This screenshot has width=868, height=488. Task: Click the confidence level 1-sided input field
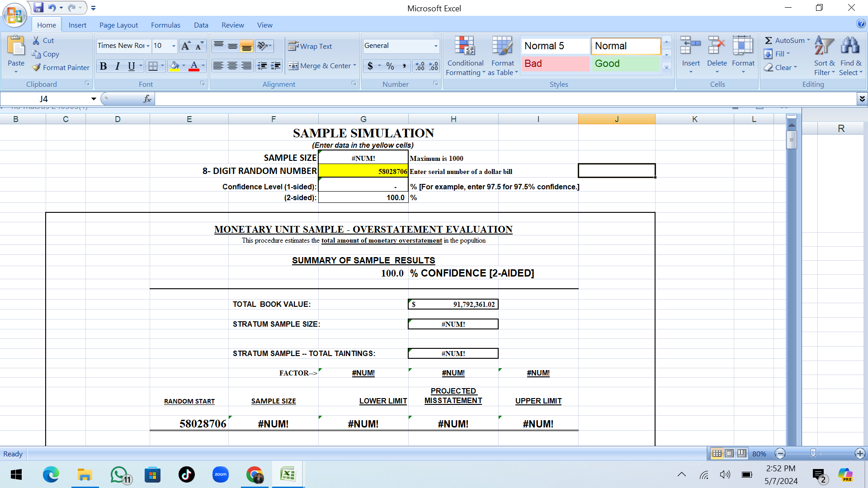click(x=363, y=187)
